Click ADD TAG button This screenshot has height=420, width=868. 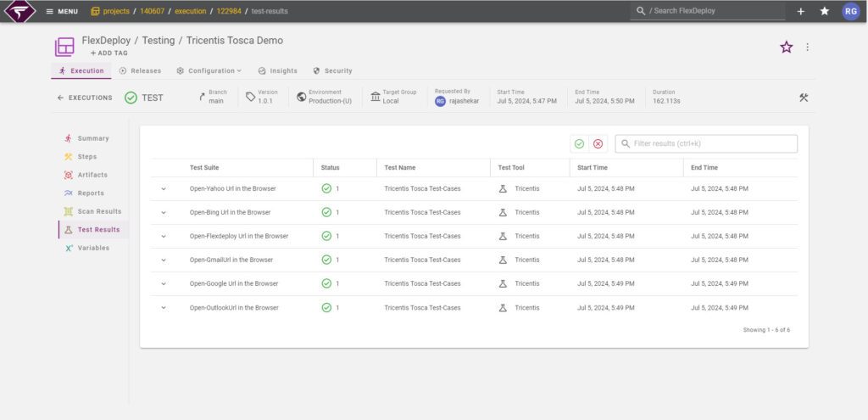109,53
